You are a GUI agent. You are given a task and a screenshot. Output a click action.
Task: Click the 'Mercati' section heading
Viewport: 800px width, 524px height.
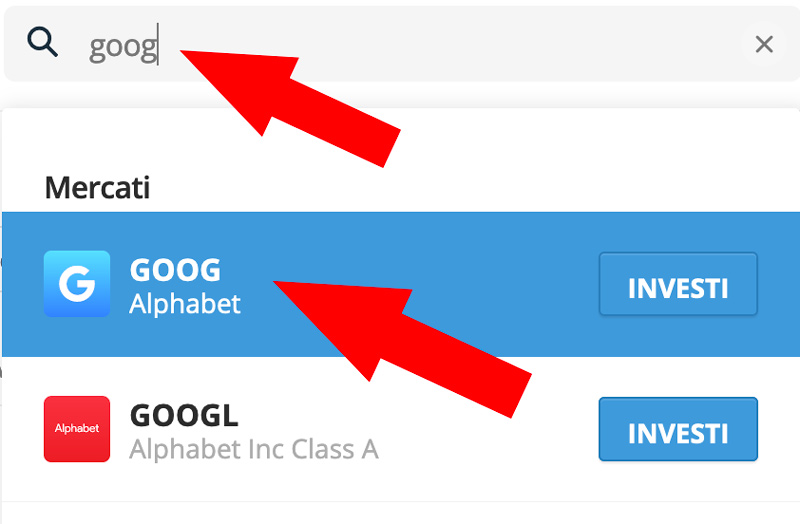click(x=97, y=188)
